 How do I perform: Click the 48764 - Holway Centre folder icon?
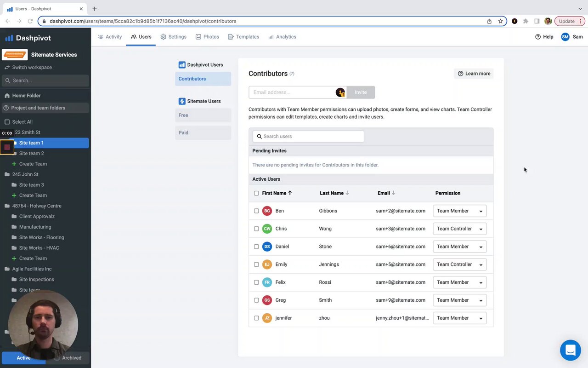pyautogui.click(x=7, y=206)
